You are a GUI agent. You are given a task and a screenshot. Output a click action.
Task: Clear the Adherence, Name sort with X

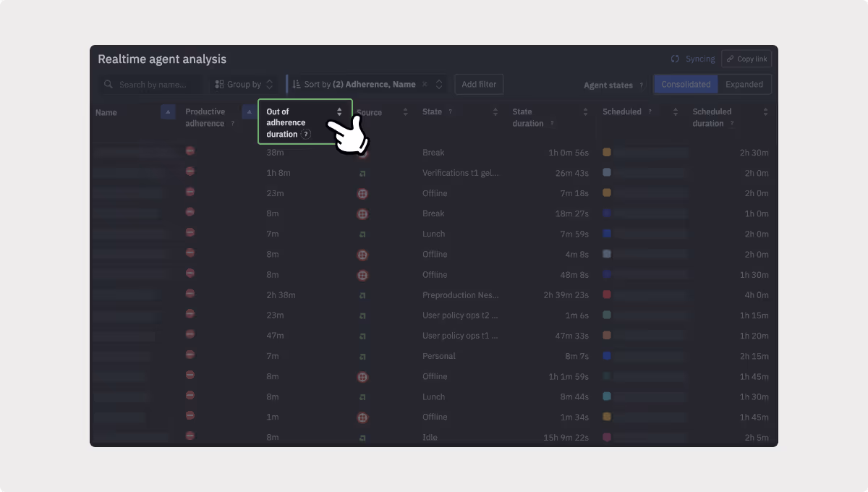pos(425,85)
